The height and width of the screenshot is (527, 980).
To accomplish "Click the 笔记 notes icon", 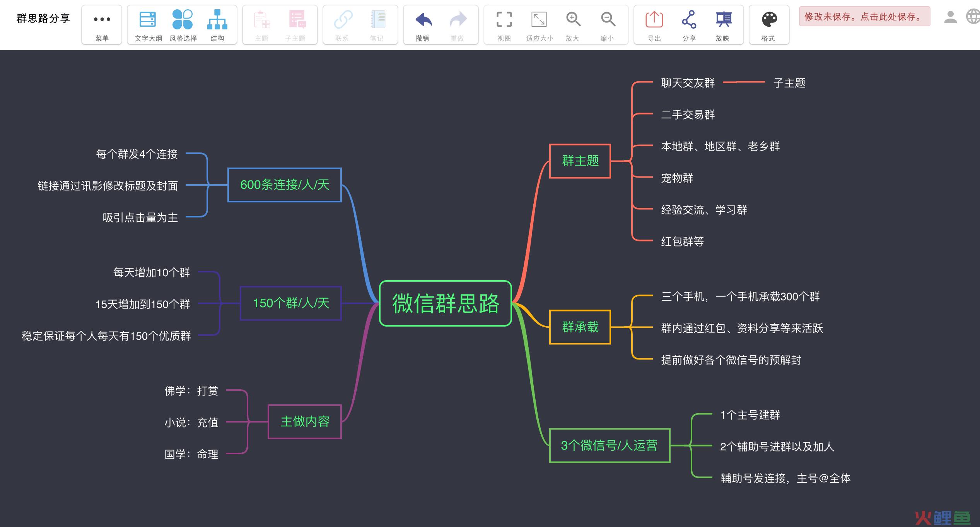I will [x=377, y=25].
